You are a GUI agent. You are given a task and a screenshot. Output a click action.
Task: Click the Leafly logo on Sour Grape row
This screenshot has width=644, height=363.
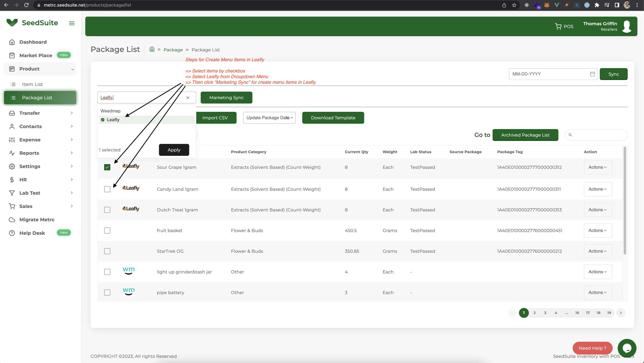(x=131, y=166)
